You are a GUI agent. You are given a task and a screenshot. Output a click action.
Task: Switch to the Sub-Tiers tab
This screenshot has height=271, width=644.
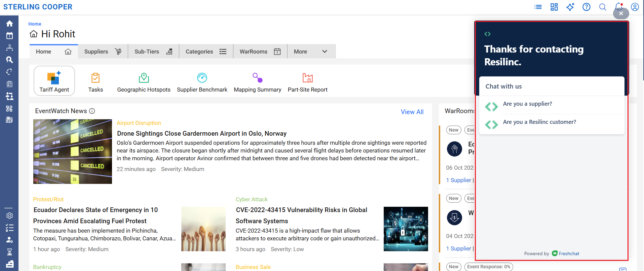click(153, 52)
